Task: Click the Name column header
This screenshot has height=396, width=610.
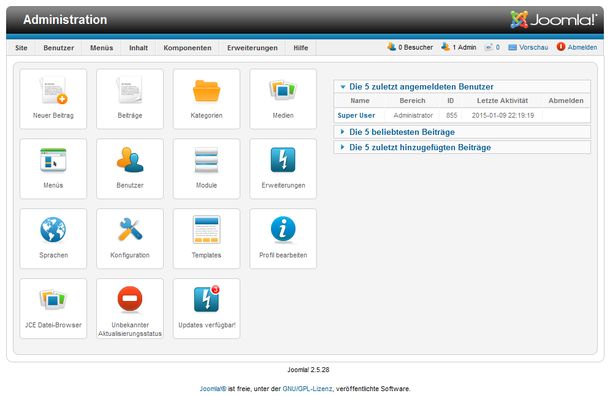Action: [x=360, y=101]
